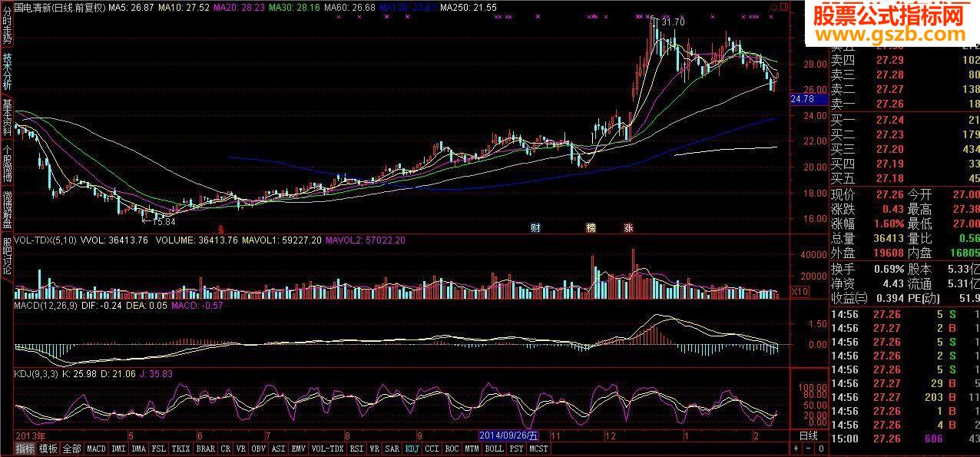Image resolution: width=980 pixels, height=457 pixels.
Task: Switch indicator to CR
Action: (226, 449)
